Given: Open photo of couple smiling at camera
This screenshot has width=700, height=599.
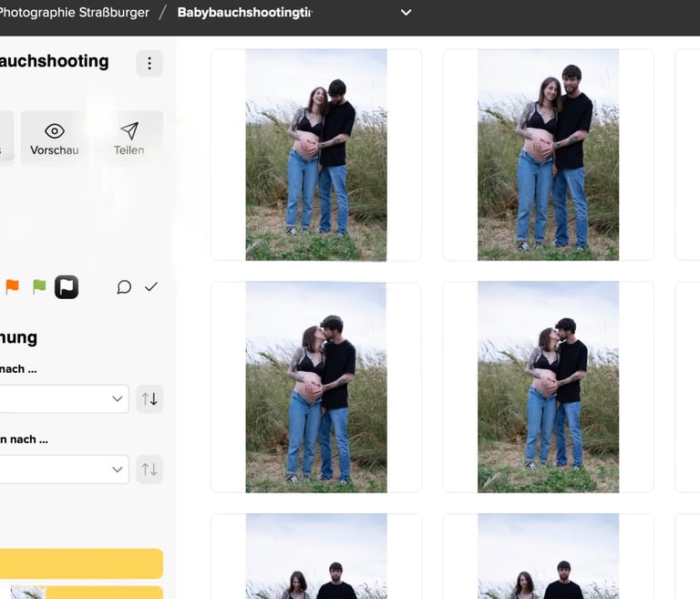Looking at the screenshot, I should tap(548, 155).
